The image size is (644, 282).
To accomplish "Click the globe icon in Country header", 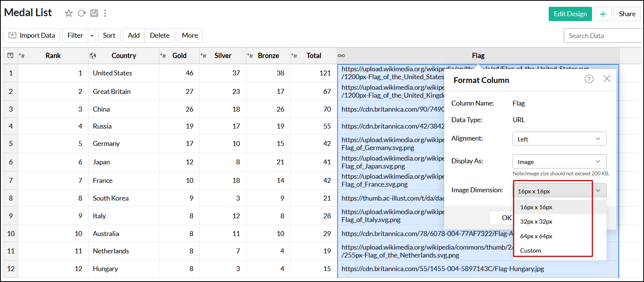I will coord(93,56).
